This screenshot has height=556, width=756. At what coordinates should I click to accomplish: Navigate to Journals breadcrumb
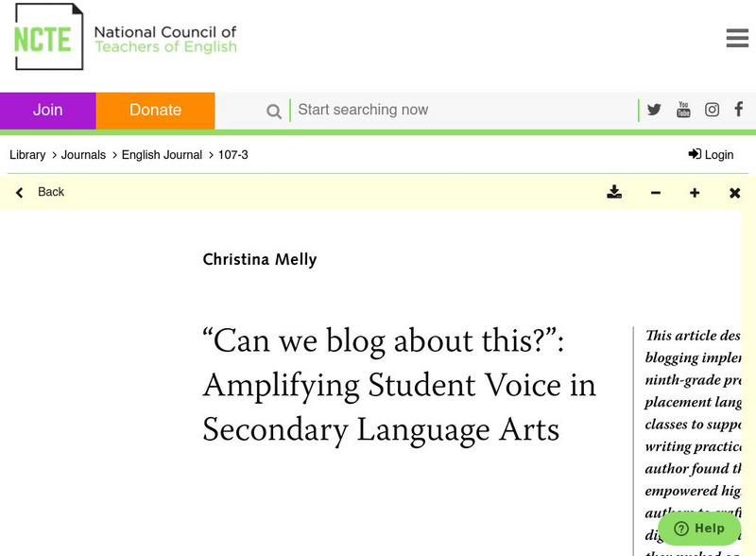(x=83, y=155)
